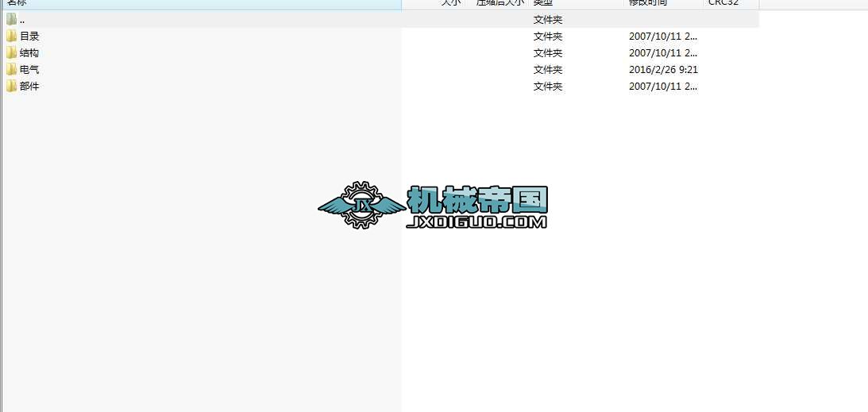Click 文件夹 type cell in the ".." row
Image resolution: width=868 pixels, height=412 pixels.
point(548,20)
